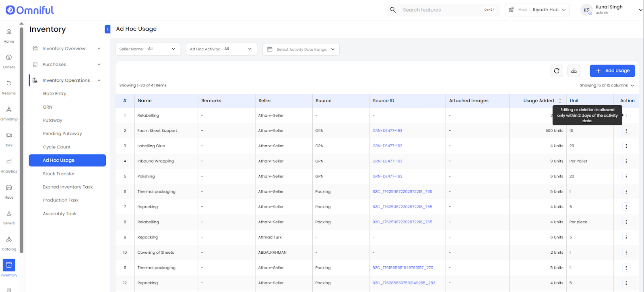Open action menu for Foam Sheet Support row
This screenshot has height=292, width=644.
pos(626,131)
